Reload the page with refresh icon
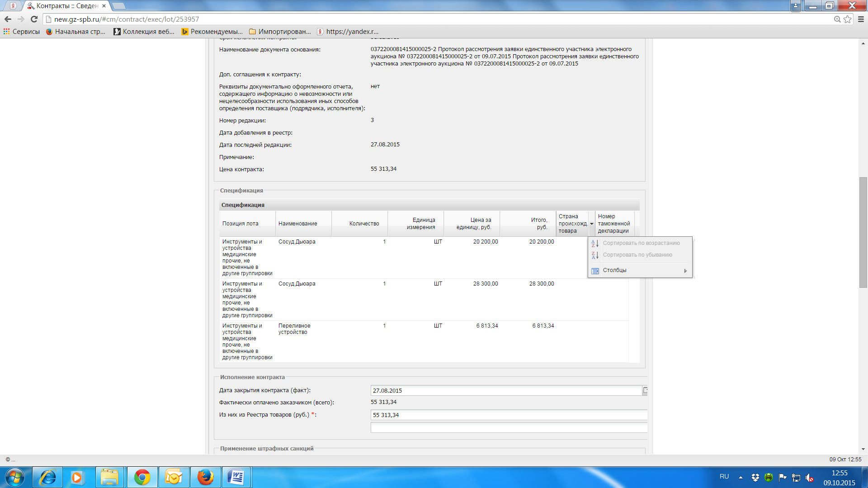 (34, 19)
